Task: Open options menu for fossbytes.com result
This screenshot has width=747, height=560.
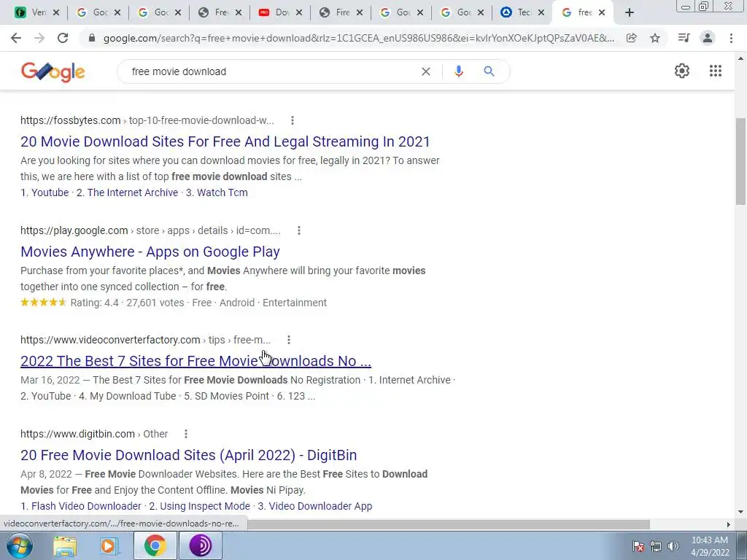Action: click(x=293, y=120)
